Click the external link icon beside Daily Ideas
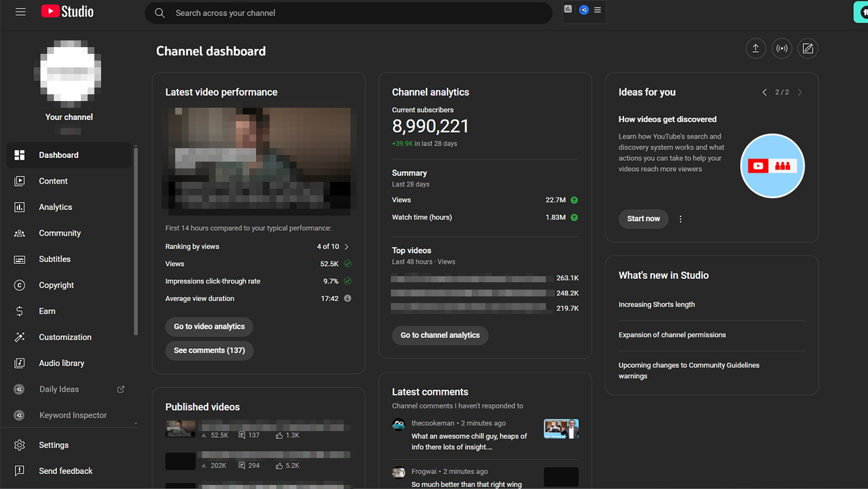This screenshot has width=868, height=489. coord(121,389)
